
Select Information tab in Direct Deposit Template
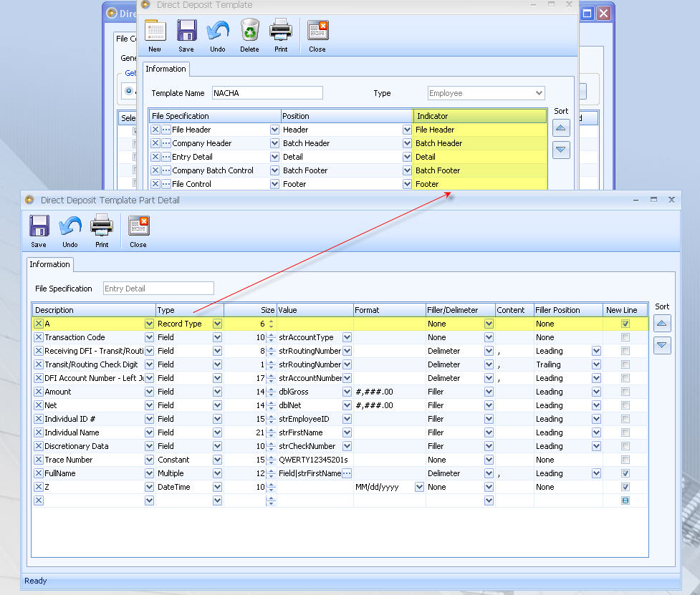166,69
